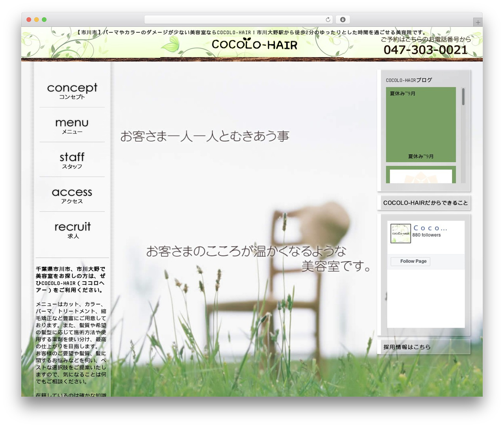Image resolution: width=504 pixels, height=427 pixels.
Task: Open the 採用情報はこちら recruitment banner
Action: click(x=424, y=347)
